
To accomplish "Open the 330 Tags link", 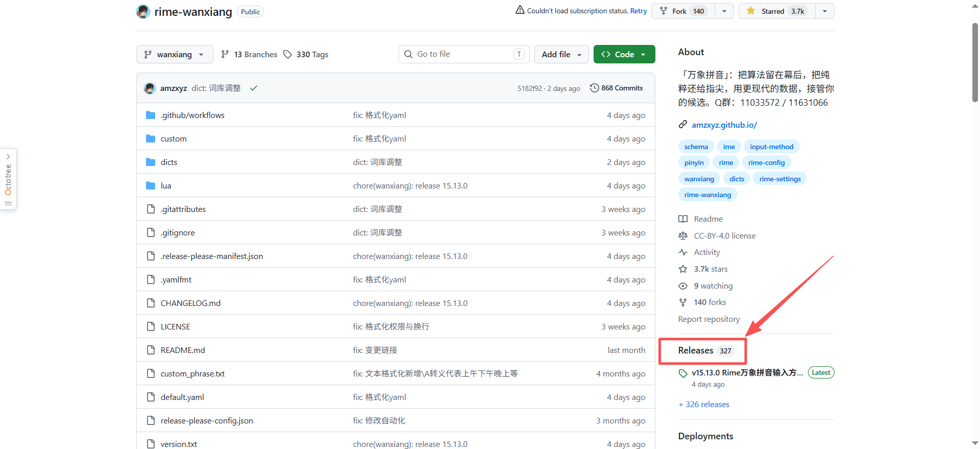I will (306, 54).
